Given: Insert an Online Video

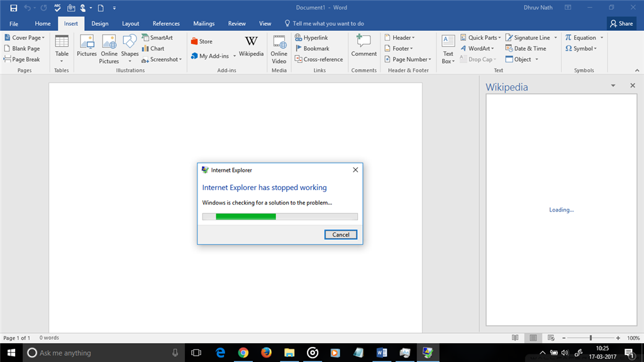Looking at the screenshot, I should point(279,49).
